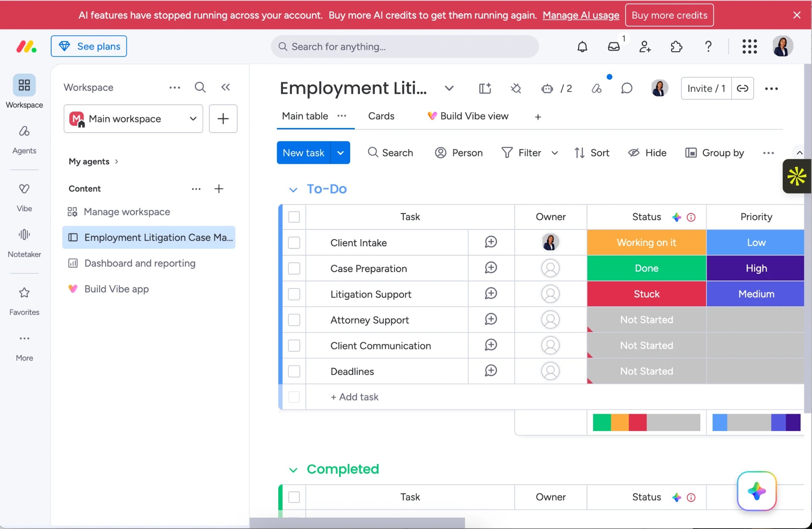Check the Client Intake row checkbox
812x529 pixels.
(x=294, y=243)
